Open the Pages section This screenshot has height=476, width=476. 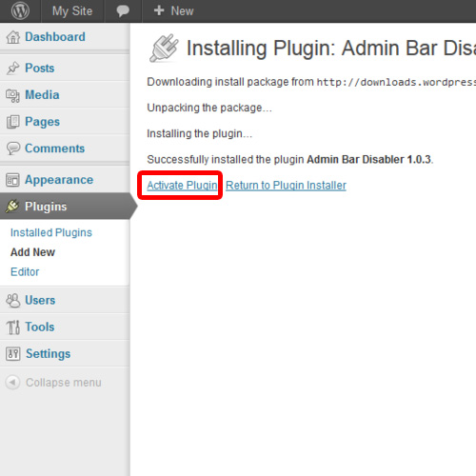(x=43, y=122)
